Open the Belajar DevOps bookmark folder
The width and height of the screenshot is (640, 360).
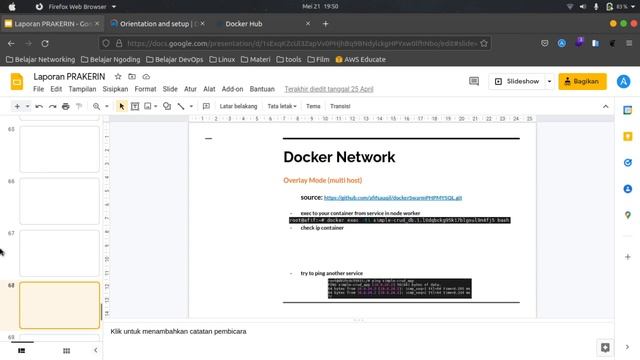click(175, 59)
